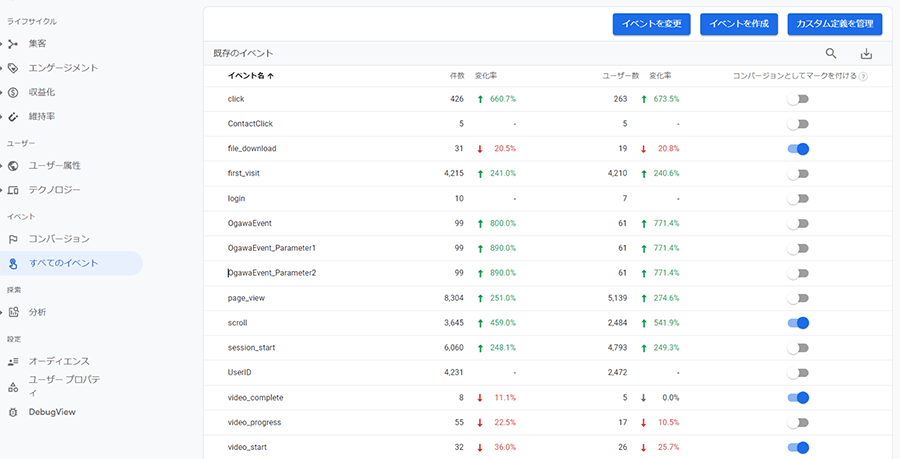
Task: Click the 集客 acquisition icon in the sidebar
Action: (x=13, y=43)
